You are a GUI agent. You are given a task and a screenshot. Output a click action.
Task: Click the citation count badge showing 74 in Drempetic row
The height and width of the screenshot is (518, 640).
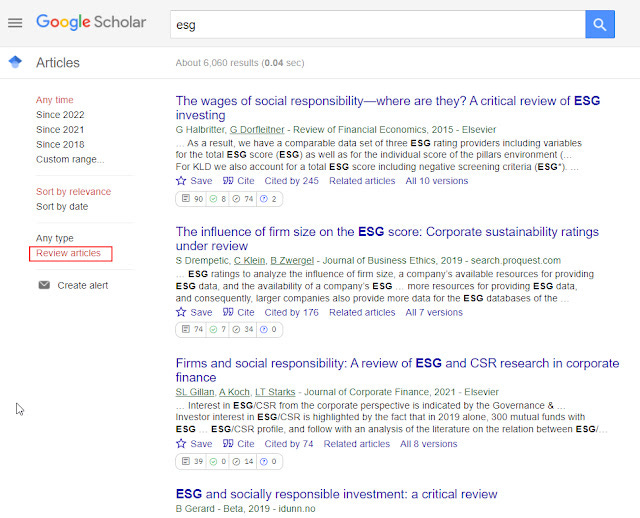point(192,329)
